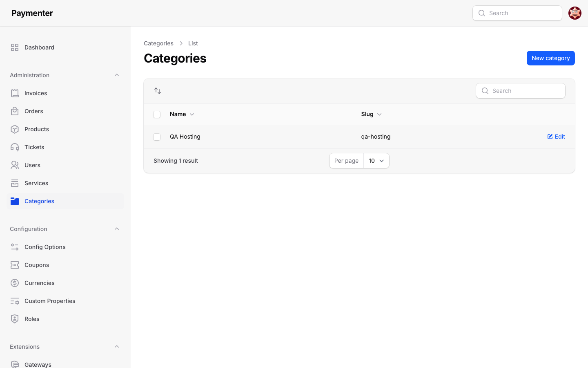The image size is (588, 368).
Task: Open Roles in the sidebar
Action: click(x=65, y=319)
